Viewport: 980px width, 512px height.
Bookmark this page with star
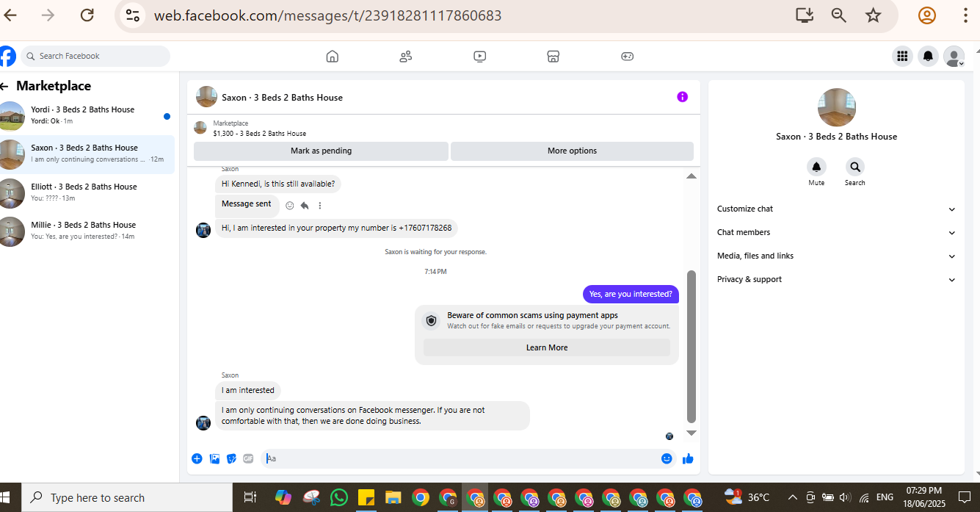tap(873, 15)
